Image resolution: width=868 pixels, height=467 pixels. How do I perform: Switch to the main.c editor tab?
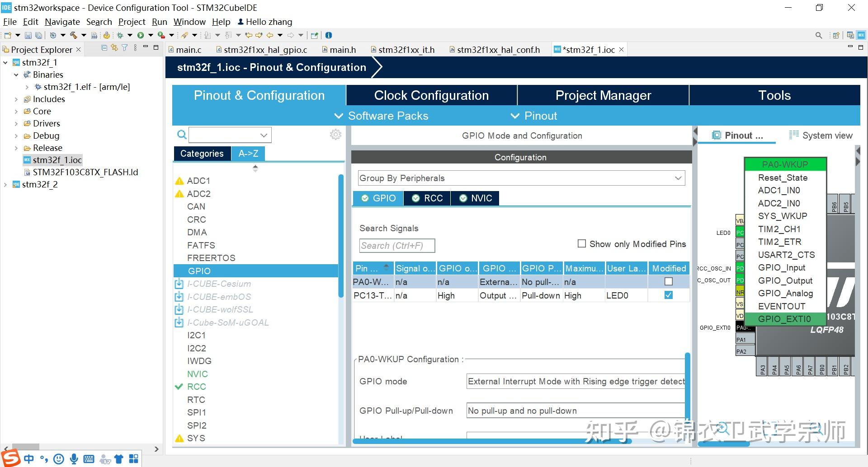click(x=185, y=50)
